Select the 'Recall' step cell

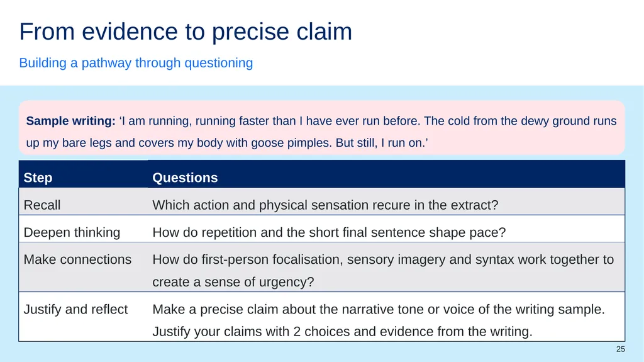tap(83, 205)
